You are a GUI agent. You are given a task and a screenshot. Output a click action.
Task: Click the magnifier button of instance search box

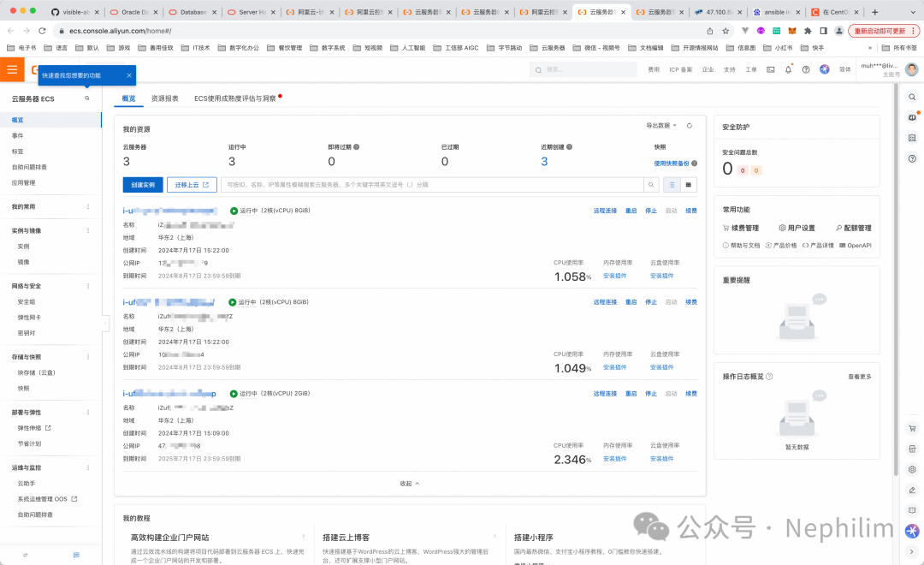(651, 185)
